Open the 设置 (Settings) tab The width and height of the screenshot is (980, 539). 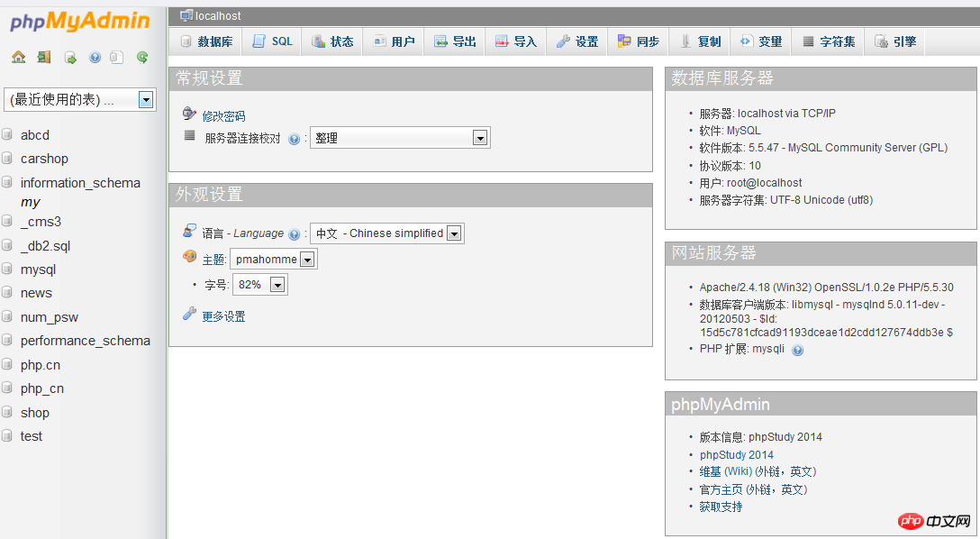576,41
